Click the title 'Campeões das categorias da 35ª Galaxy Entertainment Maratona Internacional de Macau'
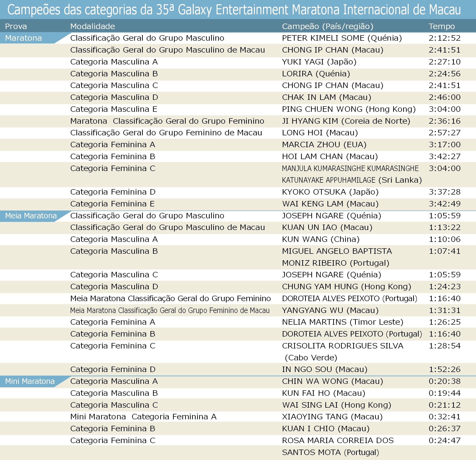Image resolution: width=476 pixels, height=460 pixels. click(234, 10)
